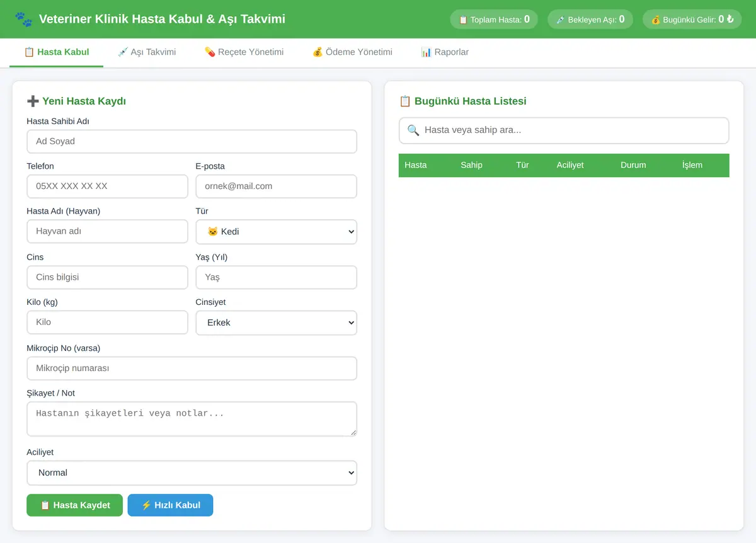Screen dimensions: 756x543
Task: Click the pill icon on the Reçete Yönetimi tab
Action: [210, 52]
